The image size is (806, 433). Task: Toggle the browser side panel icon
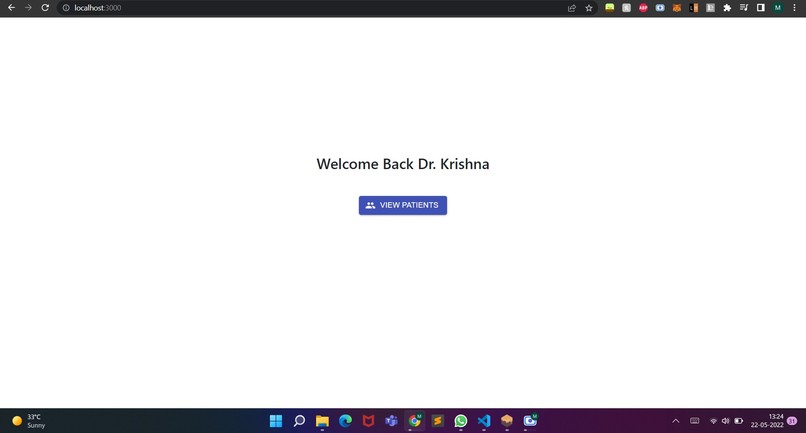click(x=761, y=8)
